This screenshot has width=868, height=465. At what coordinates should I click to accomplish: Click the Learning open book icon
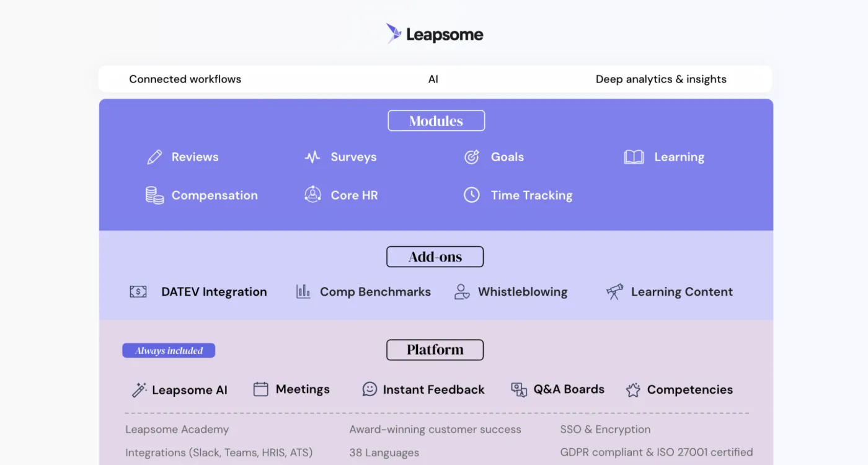click(634, 157)
